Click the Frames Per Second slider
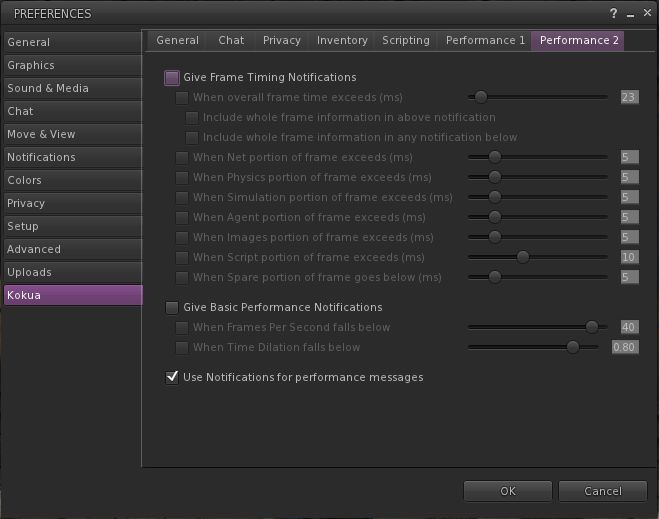The height and width of the screenshot is (519, 659). tap(591, 327)
